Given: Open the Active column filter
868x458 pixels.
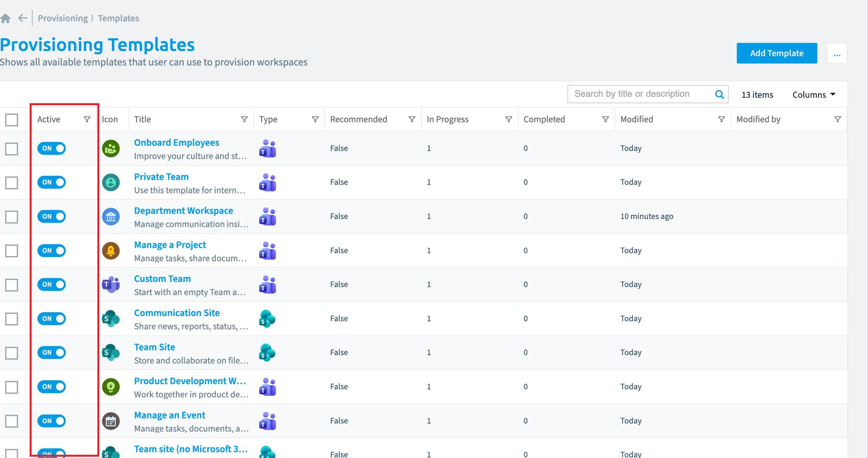Looking at the screenshot, I should click(87, 119).
